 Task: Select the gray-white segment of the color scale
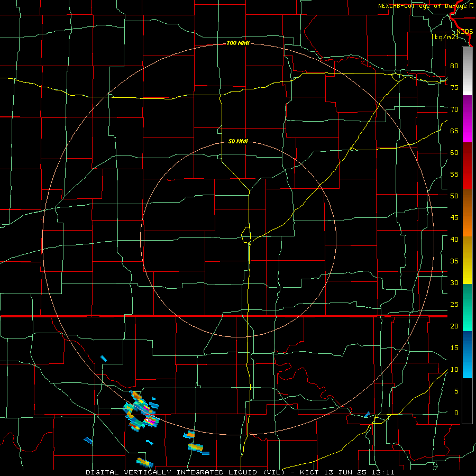pyautogui.click(x=467, y=71)
